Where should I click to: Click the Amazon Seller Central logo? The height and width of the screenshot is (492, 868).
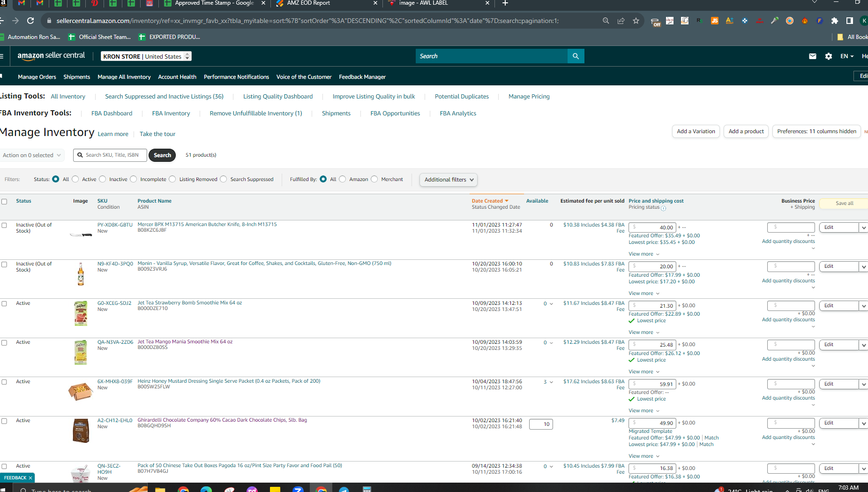coord(51,56)
